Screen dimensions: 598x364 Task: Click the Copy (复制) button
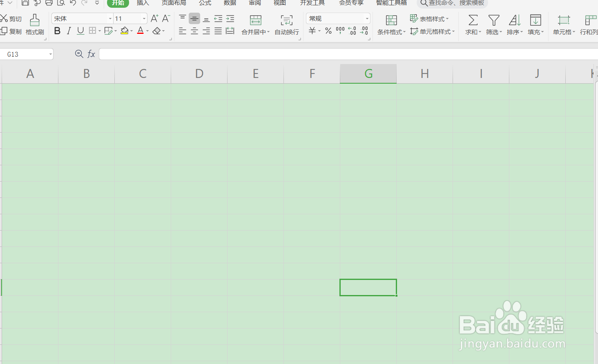tap(11, 31)
